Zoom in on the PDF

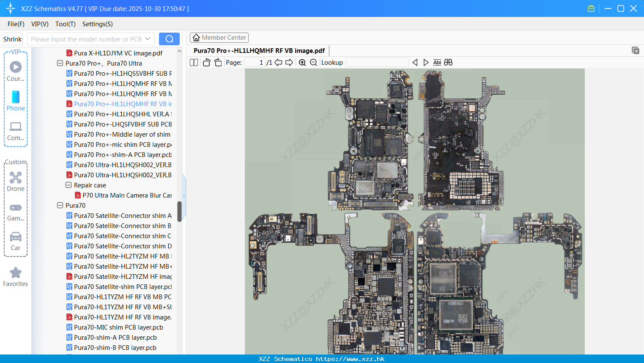pos(302,63)
